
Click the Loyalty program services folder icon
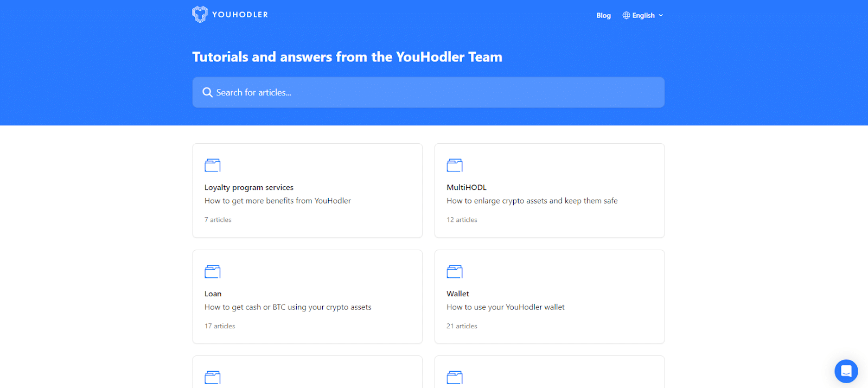[x=212, y=165]
